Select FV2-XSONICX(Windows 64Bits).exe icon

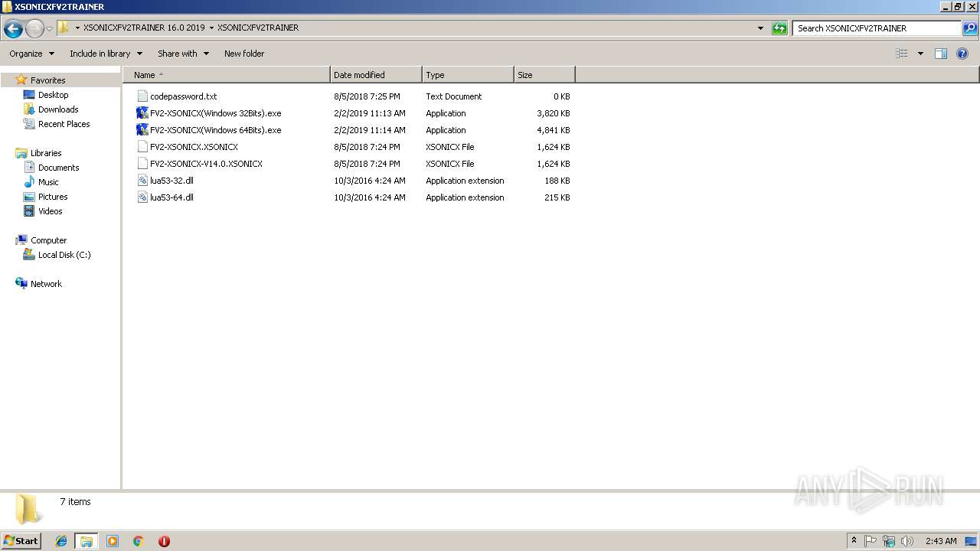point(142,130)
